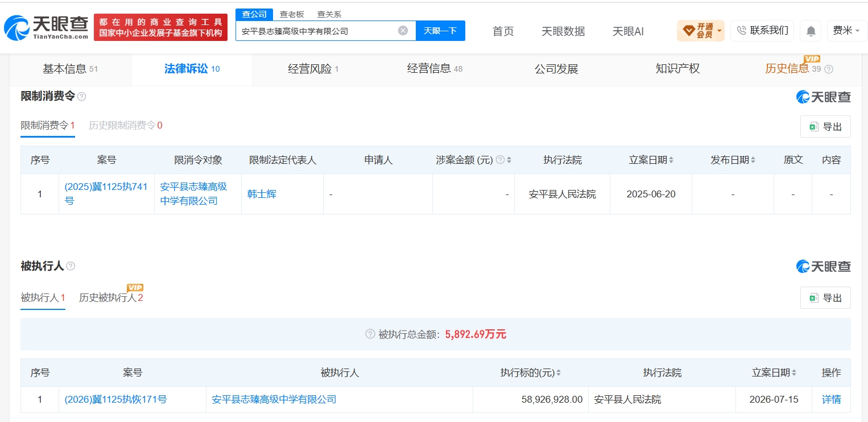Sort 被执行人 table by 立案日期
Viewport: 868px width, 422px height.
pyautogui.click(x=794, y=373)
